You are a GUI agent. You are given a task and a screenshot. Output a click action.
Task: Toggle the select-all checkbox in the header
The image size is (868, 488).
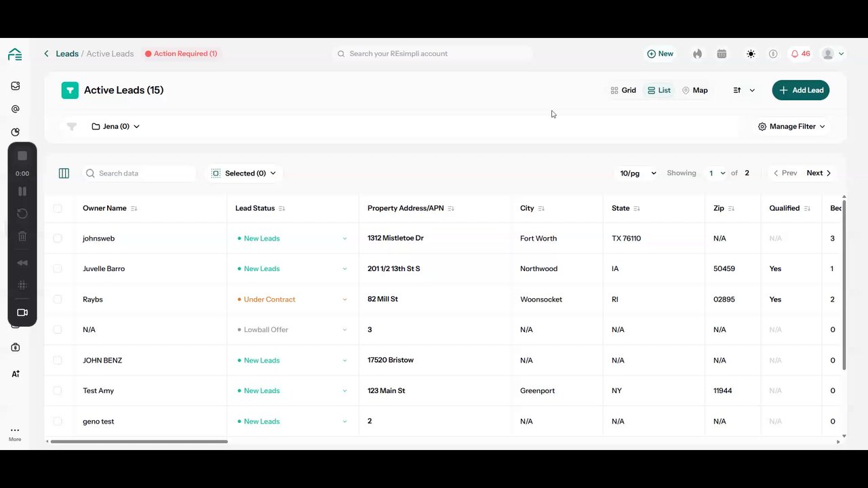coord(58,208)
